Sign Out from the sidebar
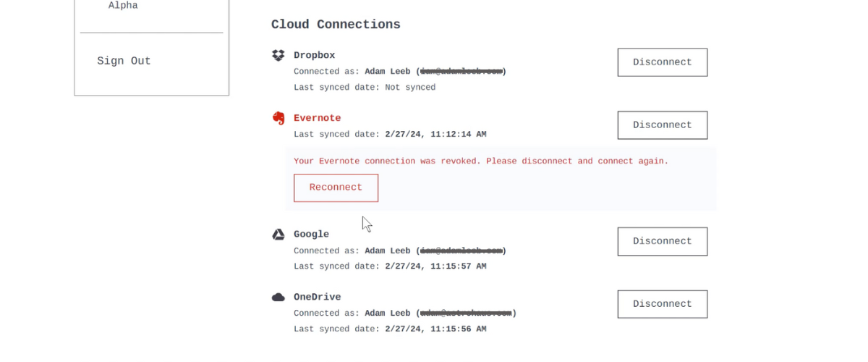The width and height of the screenshot is (868, 362). [124, 61]
